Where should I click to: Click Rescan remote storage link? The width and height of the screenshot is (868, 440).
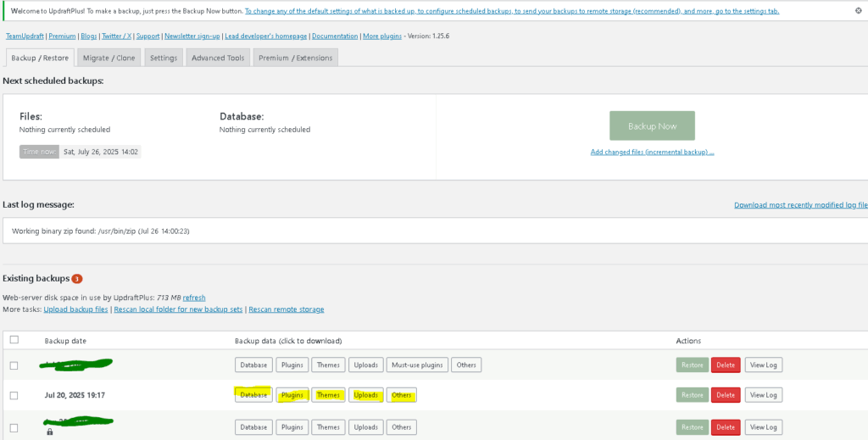(287, 309)
